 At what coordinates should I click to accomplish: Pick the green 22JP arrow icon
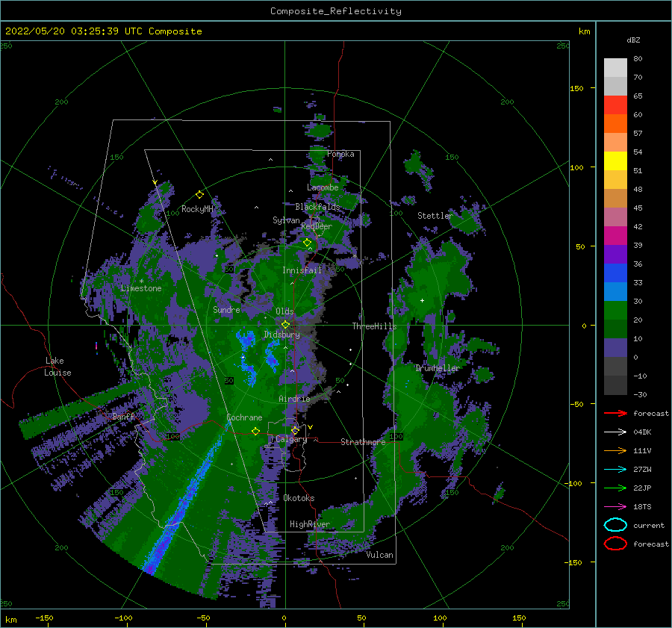click(x=615, y=488)
